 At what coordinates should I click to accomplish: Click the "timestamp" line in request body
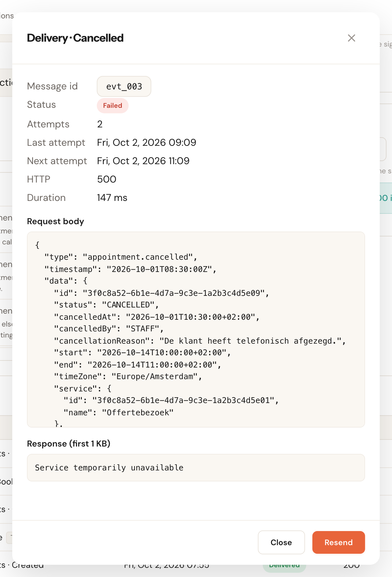pos(130,269)
